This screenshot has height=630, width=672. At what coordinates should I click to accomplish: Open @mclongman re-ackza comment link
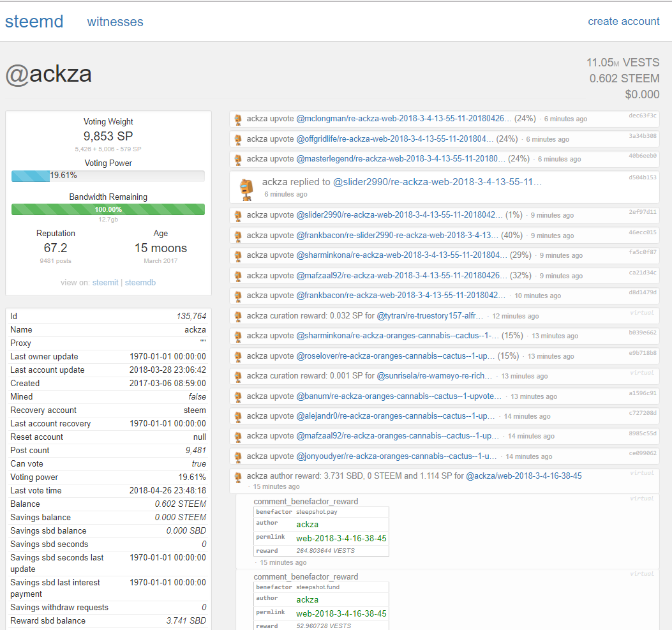[x=404, y=119]
